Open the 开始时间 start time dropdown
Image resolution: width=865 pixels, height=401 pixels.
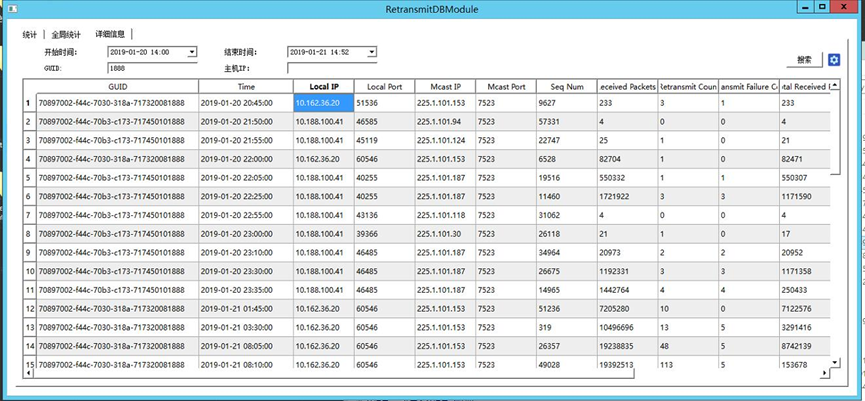(191, 52)
